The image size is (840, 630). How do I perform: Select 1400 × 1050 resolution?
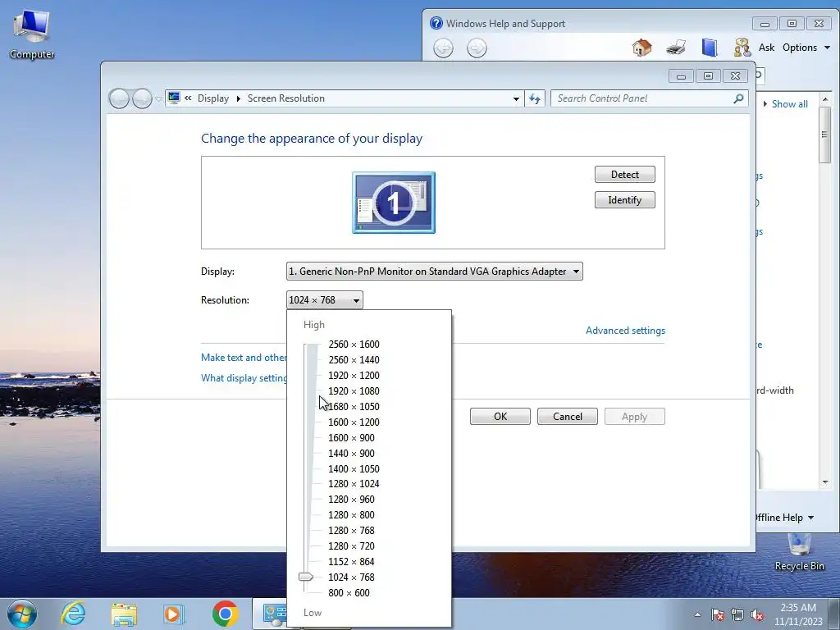354,468
